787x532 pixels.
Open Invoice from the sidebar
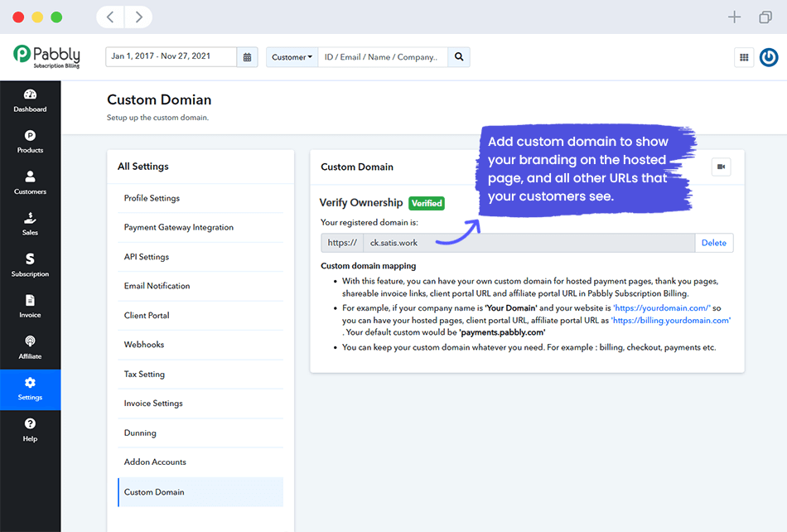click(x=30, y=306)
